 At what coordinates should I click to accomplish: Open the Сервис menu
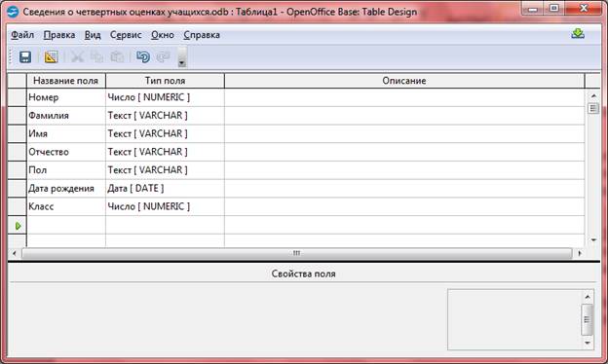point(126,35)
